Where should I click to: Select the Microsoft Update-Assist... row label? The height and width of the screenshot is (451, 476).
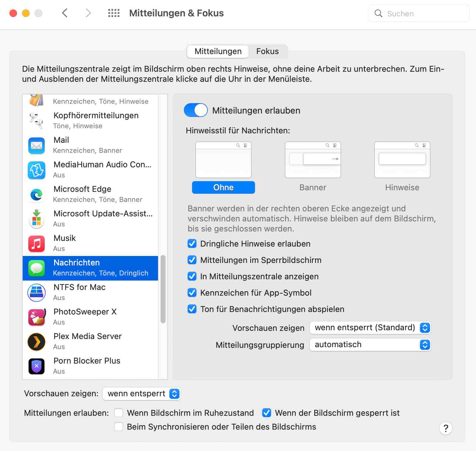coord(103,214)
